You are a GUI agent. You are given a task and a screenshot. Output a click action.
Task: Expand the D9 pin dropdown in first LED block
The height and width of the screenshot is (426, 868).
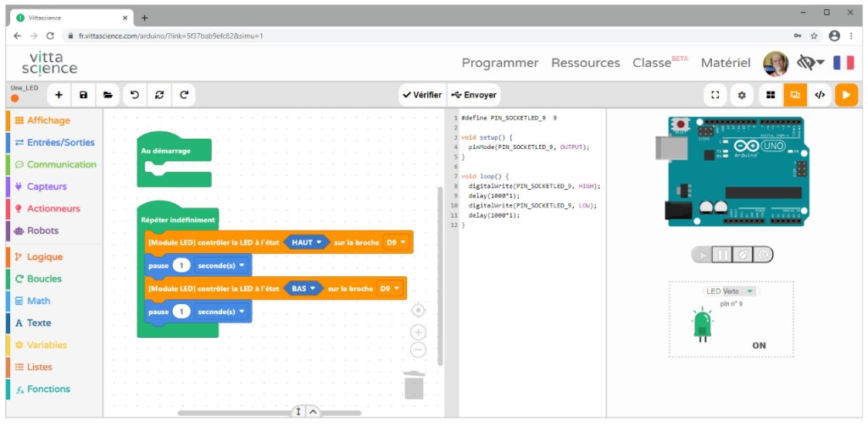397,242
